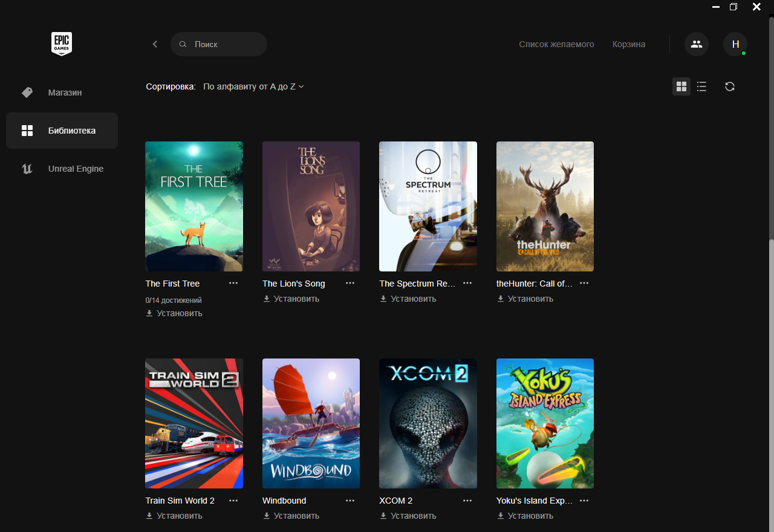Screen dimensions: 774x532
Task: Open options menu for The First Tree
Action: coord(233,283)
